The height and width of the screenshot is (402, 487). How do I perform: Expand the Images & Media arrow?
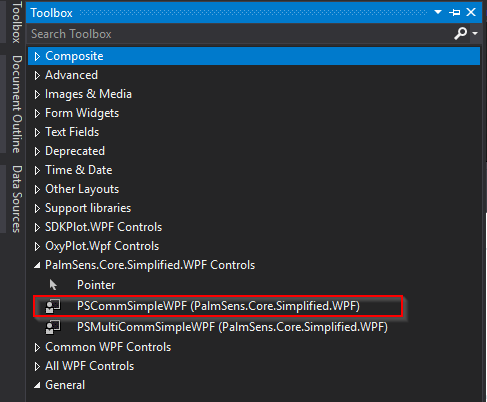click(x=37, y=94)
